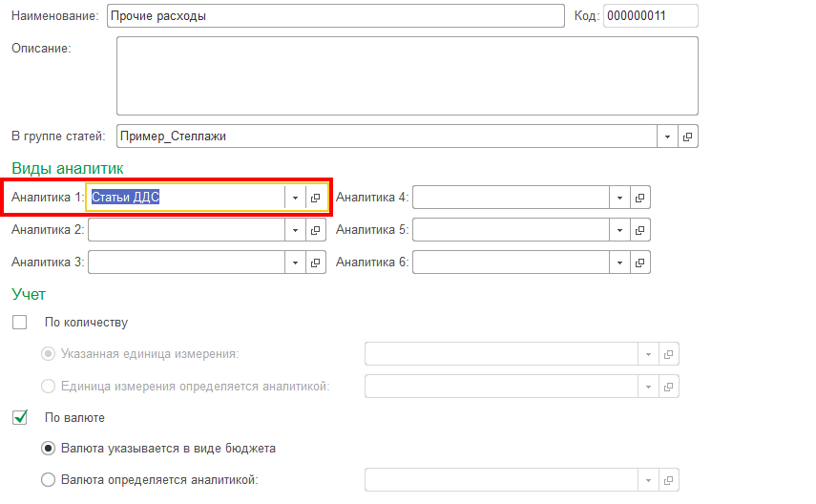Expand the Аналитика 1 dropdown arrow
Image resolution: width=816 pixels, height=504 pixels.
[x=295, y=198]
